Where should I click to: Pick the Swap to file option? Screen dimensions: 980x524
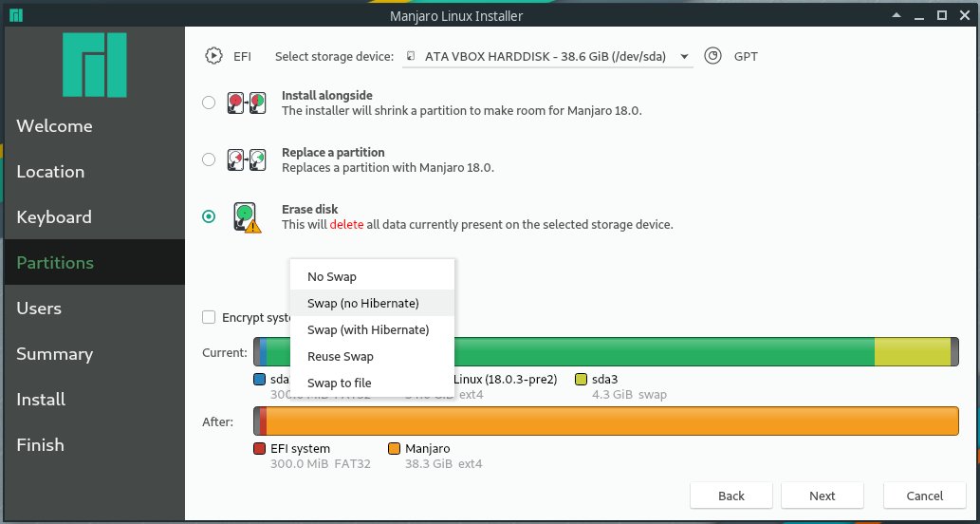(x=340, y=384)
